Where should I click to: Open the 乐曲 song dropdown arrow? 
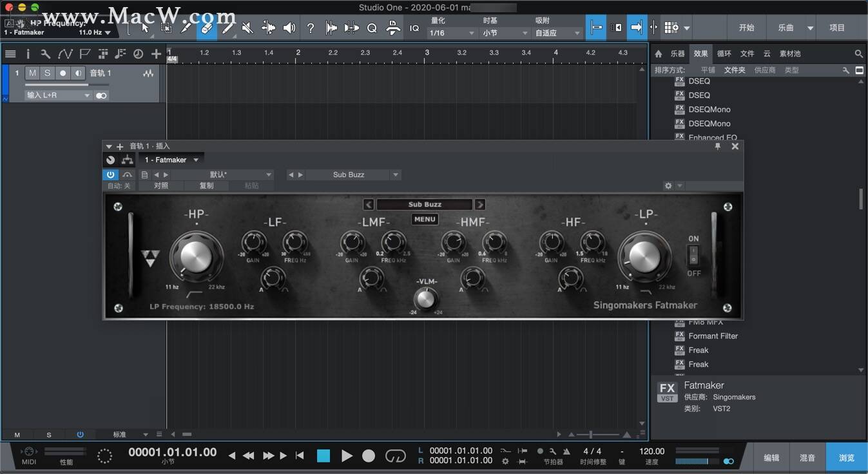tap(810, 28)
